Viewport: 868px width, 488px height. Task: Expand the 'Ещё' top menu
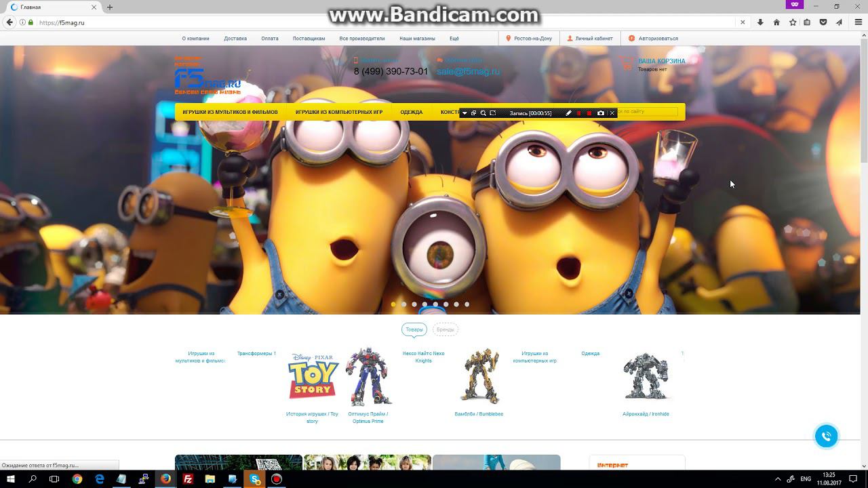pos(454,39)
